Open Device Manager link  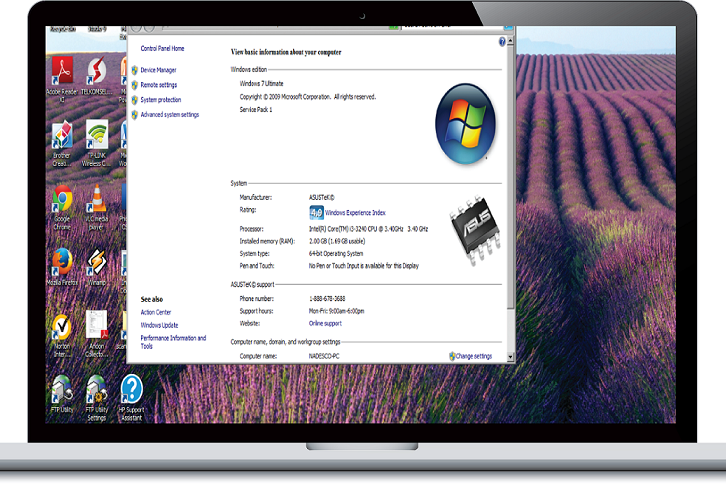(x=158, y=70)
